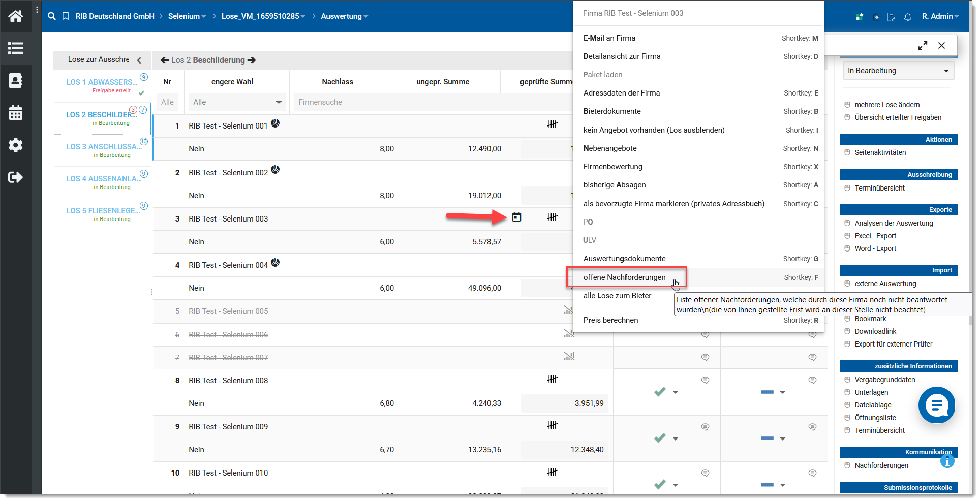Click the document icon in header
The height and width of the screenshot is (502, 980).
click(891, 17)
